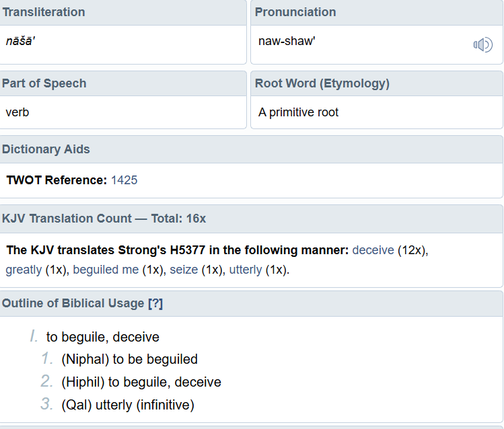
Task: Select '(Hiphil) to beguile, deceive' line
Action: point(141,382)
